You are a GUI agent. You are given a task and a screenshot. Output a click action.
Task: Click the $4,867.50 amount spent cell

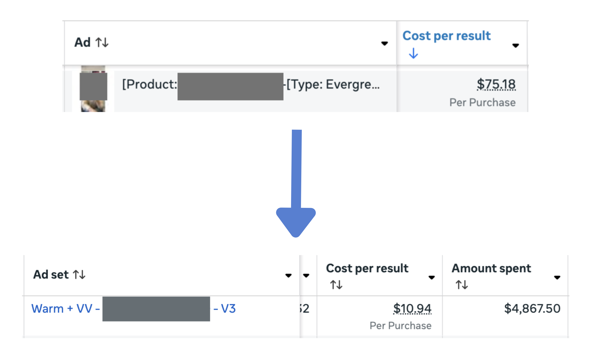[532, 309]
